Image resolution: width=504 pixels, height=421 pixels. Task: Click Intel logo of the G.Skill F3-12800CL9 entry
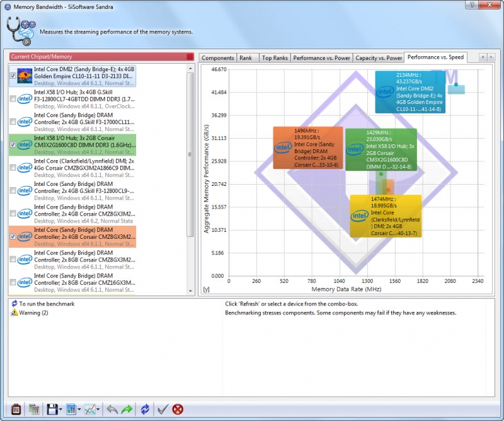pyautogui.click(x=25, y=190)
